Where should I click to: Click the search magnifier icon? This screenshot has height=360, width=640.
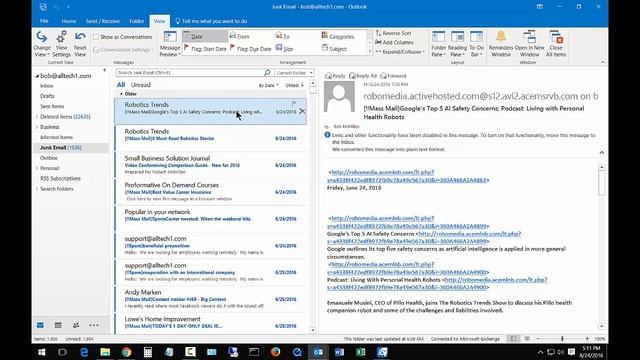(x=267, y=73)
